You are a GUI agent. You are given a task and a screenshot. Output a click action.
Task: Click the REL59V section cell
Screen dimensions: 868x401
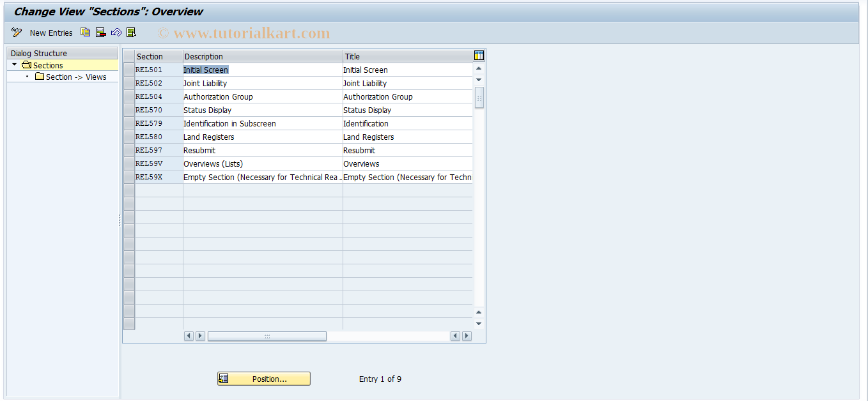tap(159, 163)
